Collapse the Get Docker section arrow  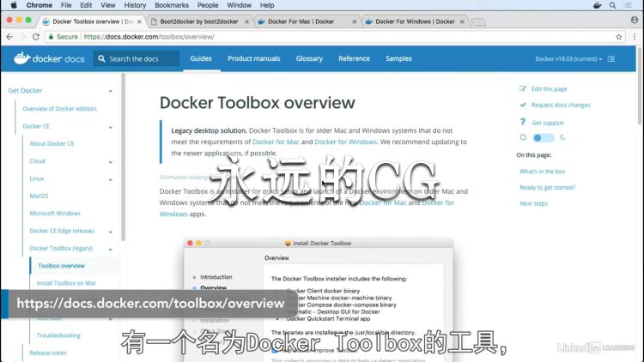point(111,91)
